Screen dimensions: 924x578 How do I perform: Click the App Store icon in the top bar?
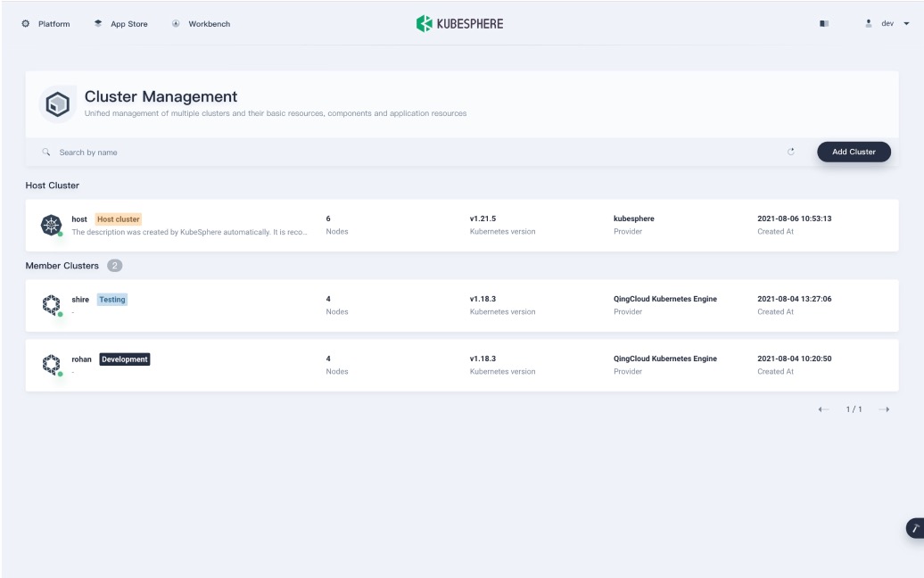click(97, 23)
